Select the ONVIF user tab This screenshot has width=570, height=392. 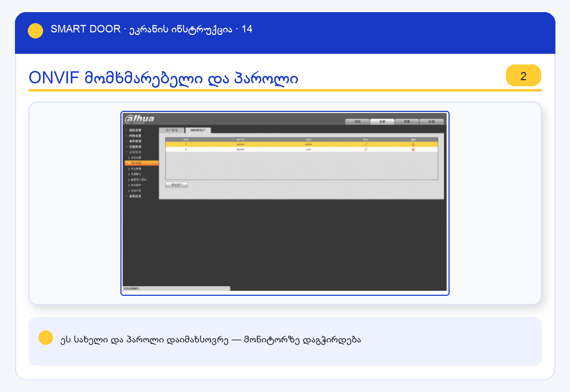[x=198, y=130]
